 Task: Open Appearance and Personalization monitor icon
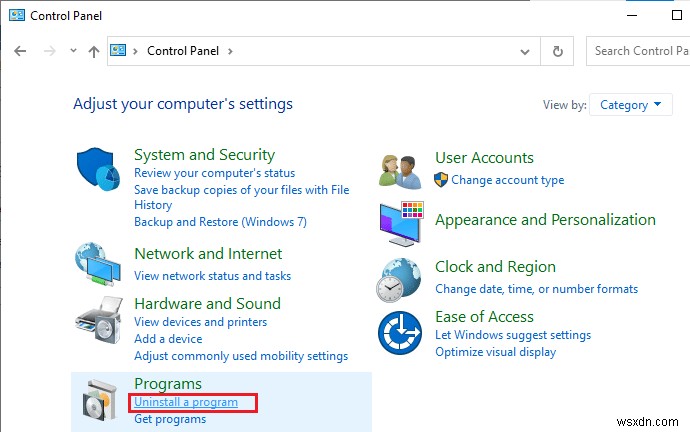click(x=403, y=224)
